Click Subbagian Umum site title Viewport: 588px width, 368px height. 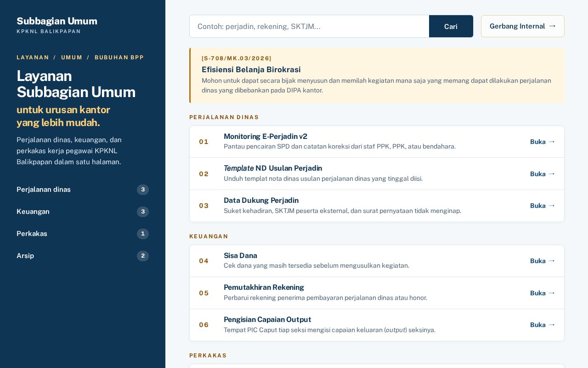(57, 21)
